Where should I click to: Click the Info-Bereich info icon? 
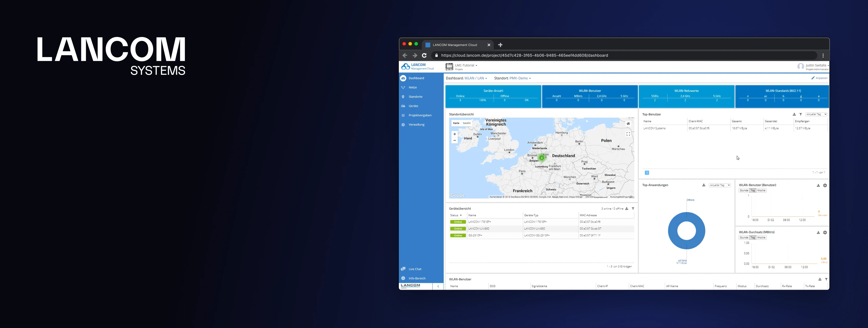pyautogui.click(x=403, y=278)
